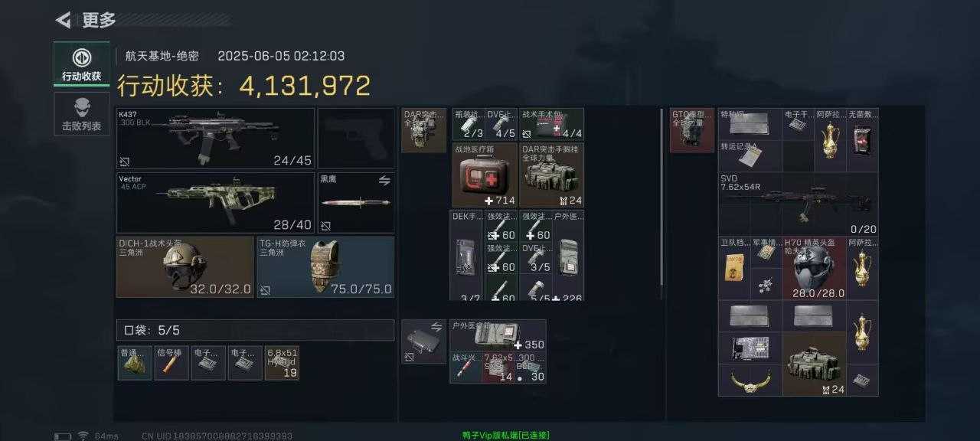The image size is (980, 441).
Task: Select the SVD 7.62x54R rifle
Action: click(798, 204)
